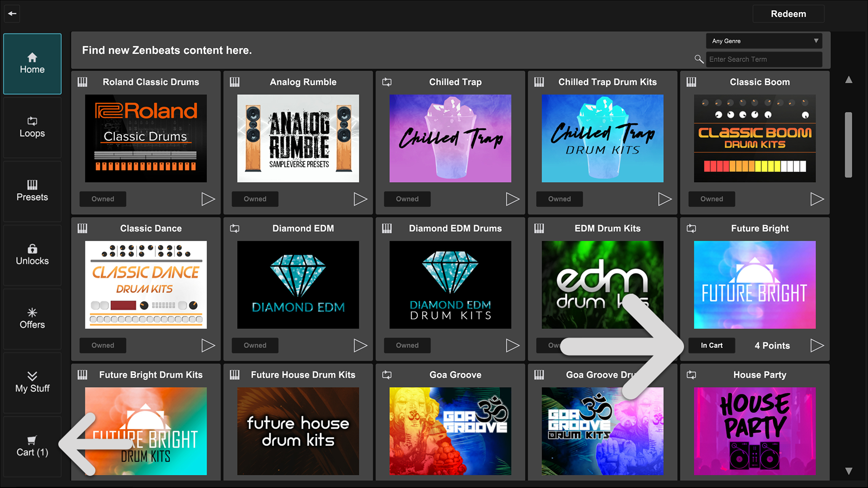The width and height of the screenshot is (868, 488).
Task: Click the scroll up arrow
Action: tap(849, 80)
